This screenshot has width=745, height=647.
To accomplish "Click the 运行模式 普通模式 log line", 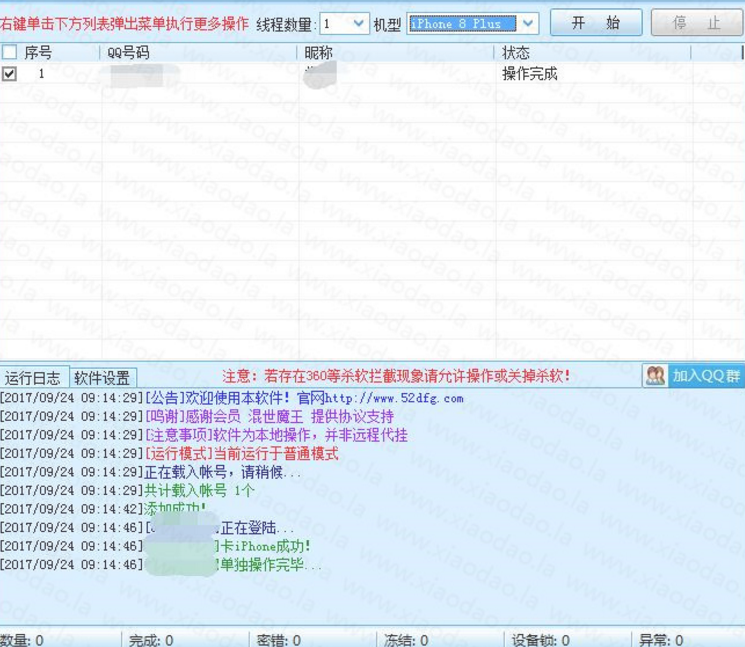I will click(170, 454).
